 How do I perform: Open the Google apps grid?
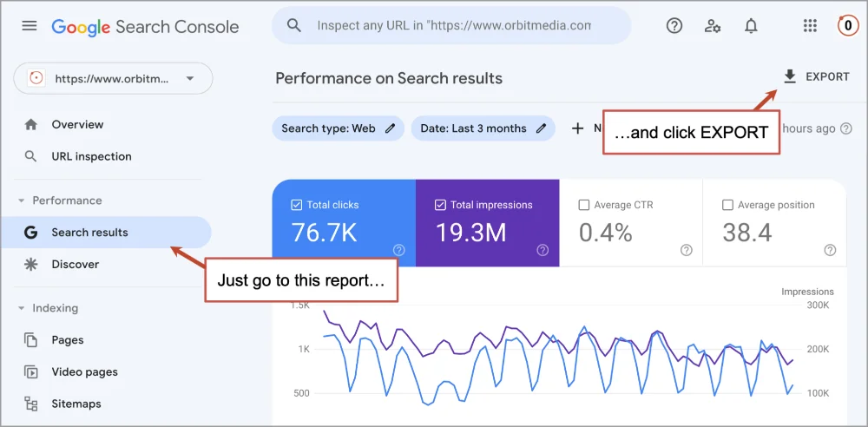810,25
